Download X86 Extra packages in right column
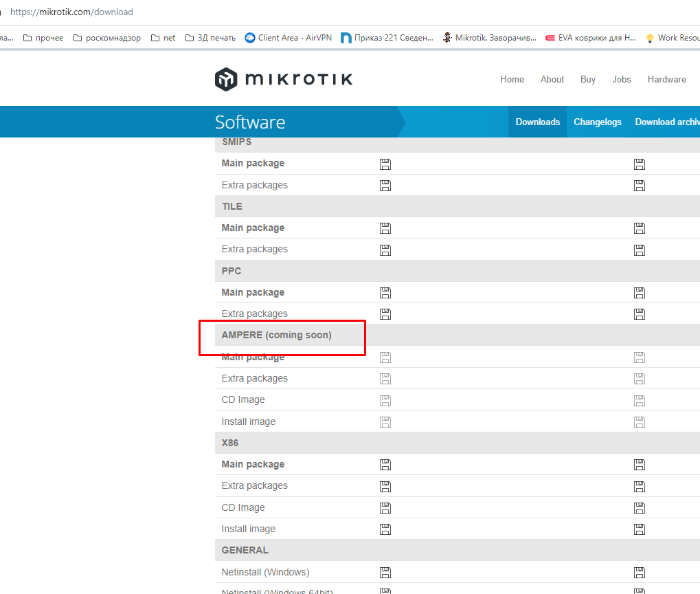 pyautogui.click(x=640, y=486)
